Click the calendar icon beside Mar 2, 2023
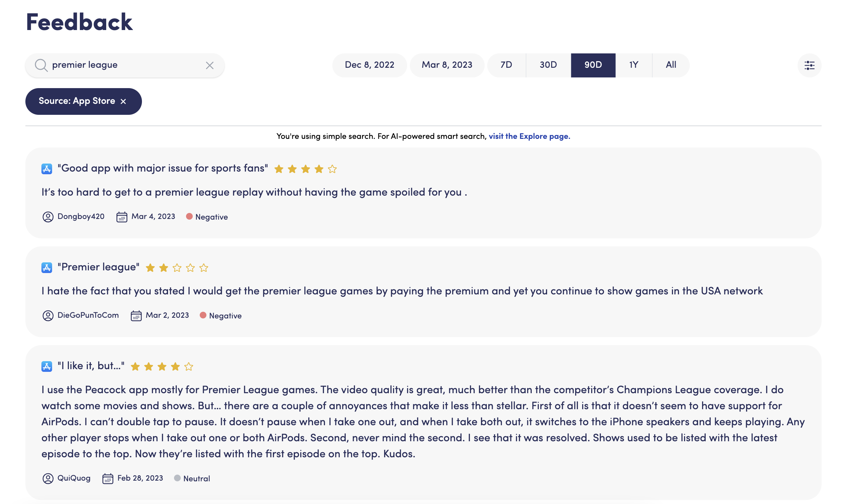841x504 pixels. click(x=136, y=315)
